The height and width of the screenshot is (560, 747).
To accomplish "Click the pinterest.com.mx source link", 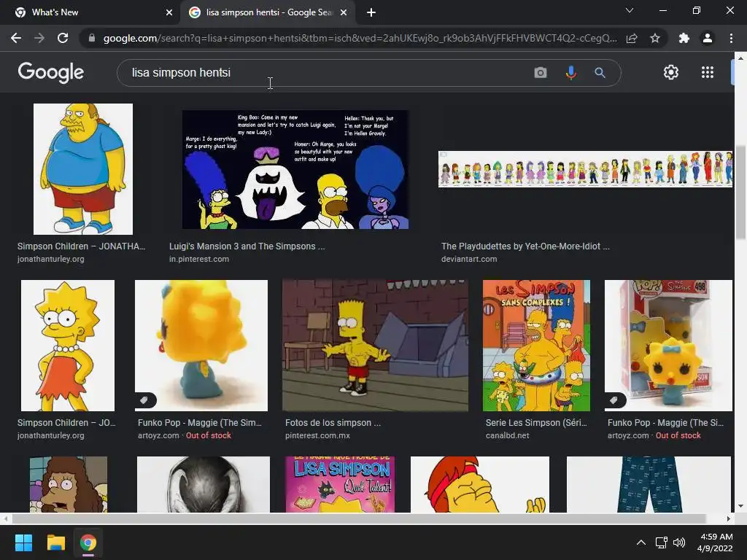I will click(x=317, y=435).
